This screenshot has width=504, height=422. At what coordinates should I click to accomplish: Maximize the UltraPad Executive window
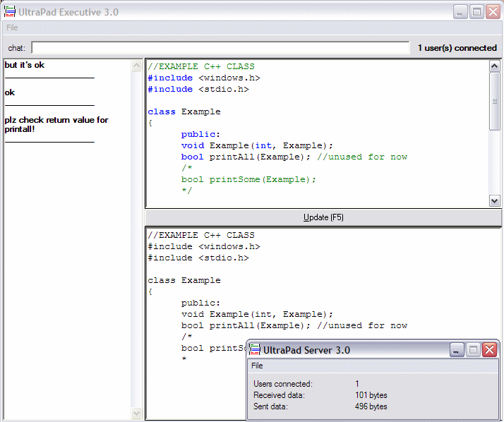[x=476, y=12]
